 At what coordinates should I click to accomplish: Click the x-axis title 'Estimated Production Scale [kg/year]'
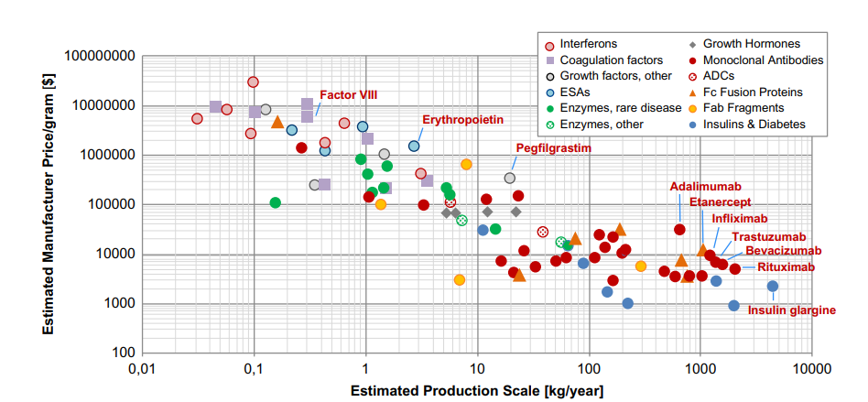pyautogui.click(x=477, y=390)
